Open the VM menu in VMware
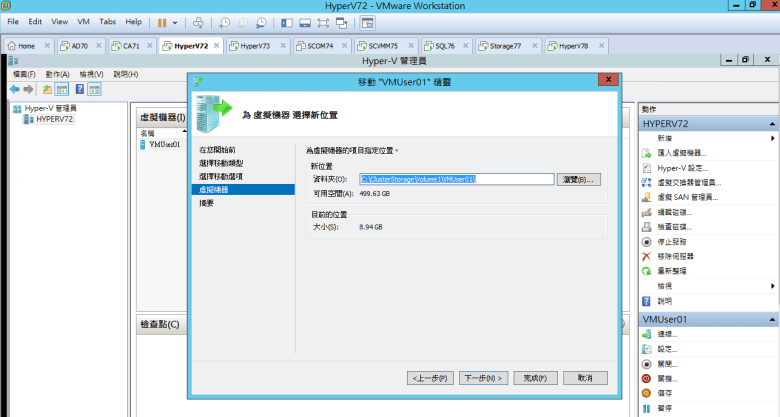780x417 pixels. (83, 21)
